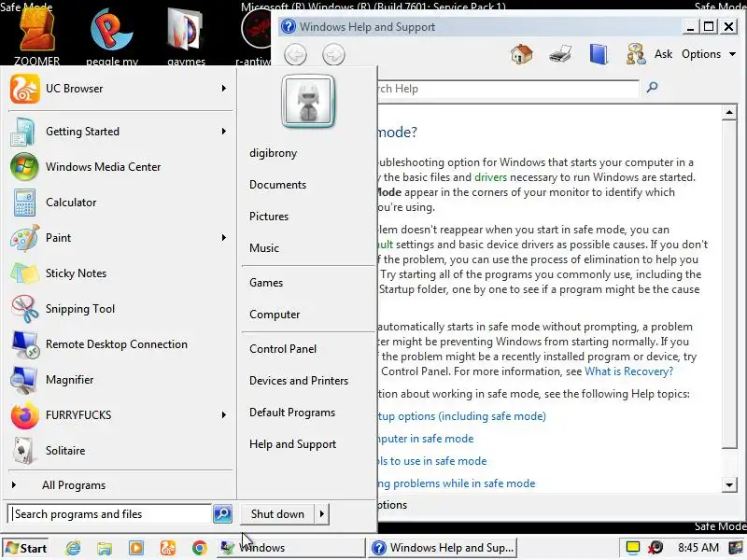Click Ask in Help toolbar
The height and width of the screenshot is (560, 747).
(x=663, y=54)
